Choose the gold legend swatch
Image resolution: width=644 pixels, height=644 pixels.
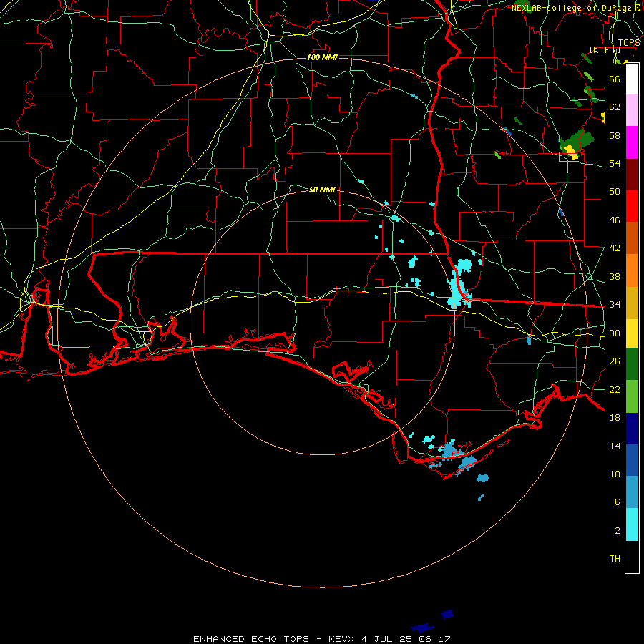[x=632, y=303]
